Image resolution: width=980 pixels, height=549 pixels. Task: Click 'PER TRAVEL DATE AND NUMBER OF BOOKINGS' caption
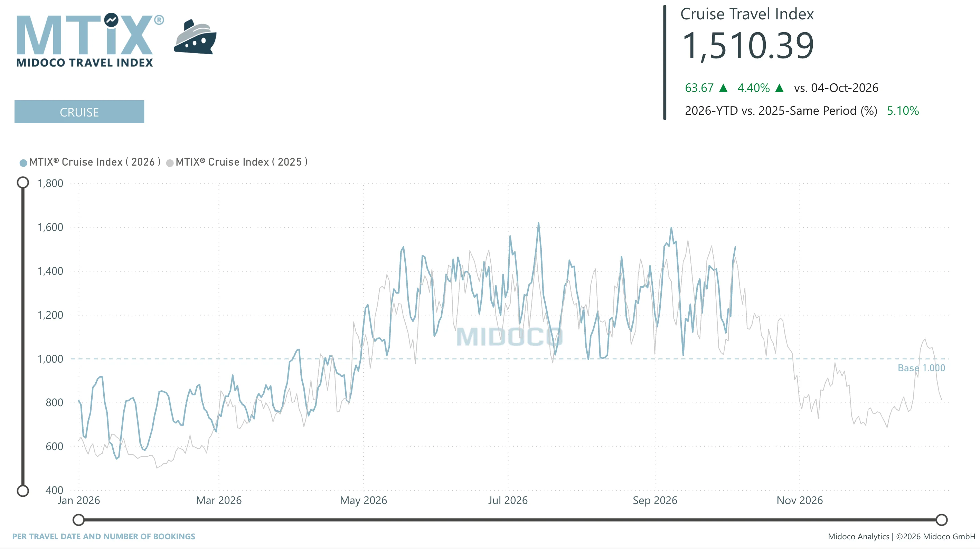tap(103, 537)
